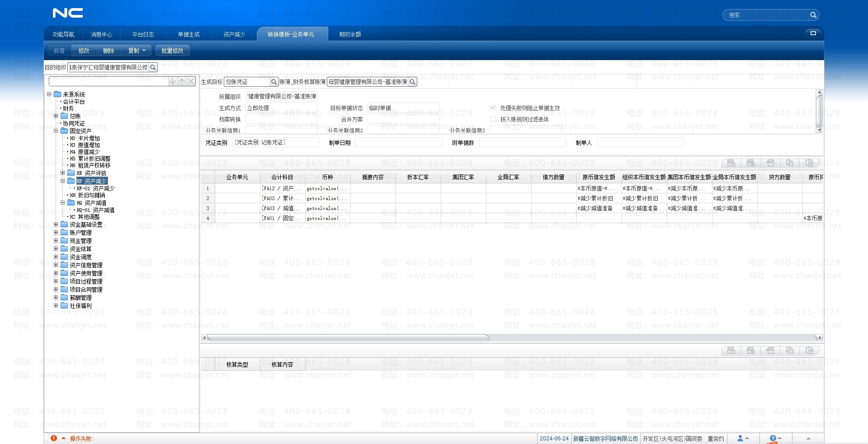Click the 会计科目 column header
Image resolution: width=868 pixels, height=444 pixels.
click(283, 177)
